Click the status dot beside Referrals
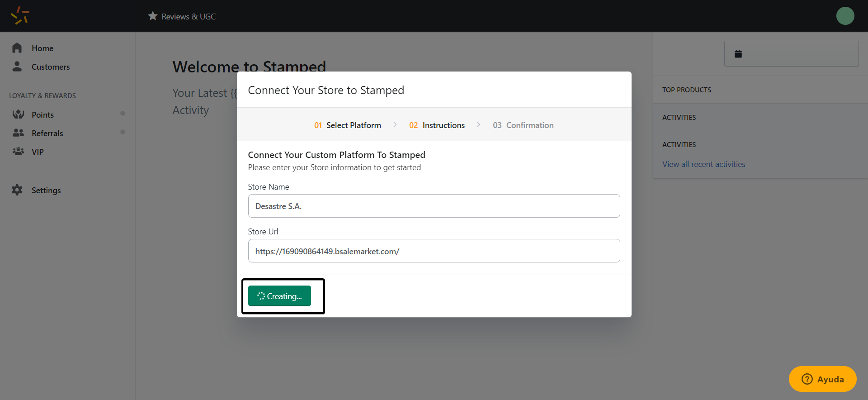 click(x=123, y=132)
